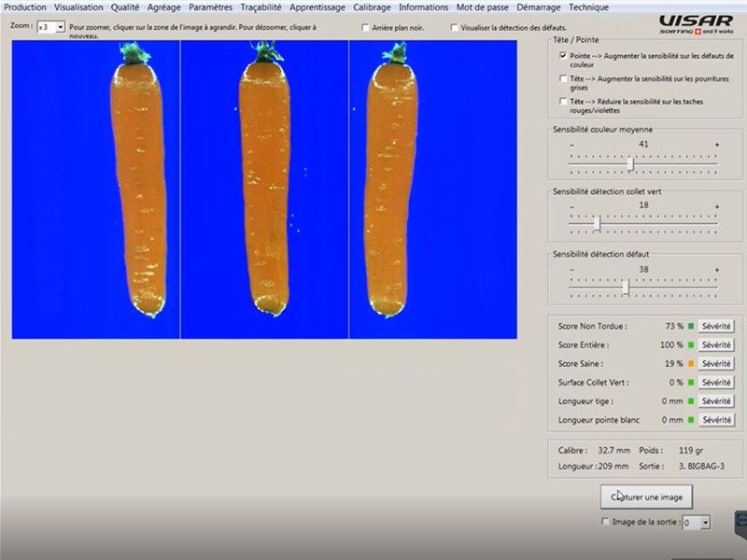Click the Capturer une image button
This screenshot has height=560, width=747.
646,497
